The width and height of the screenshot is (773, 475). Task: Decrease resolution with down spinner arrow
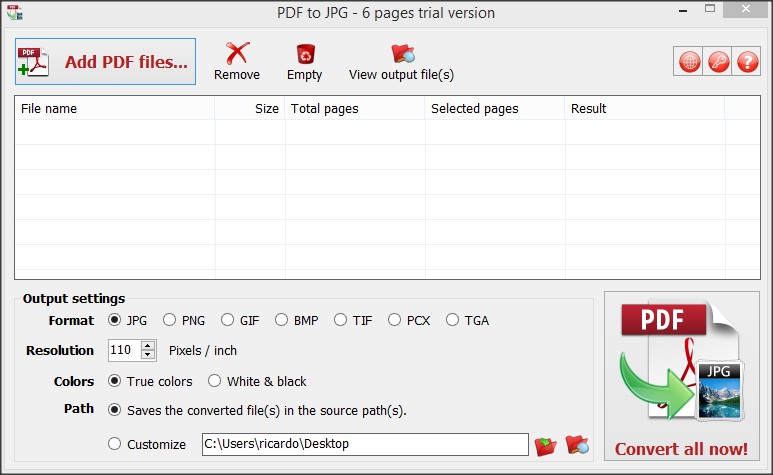pos(148,355)
